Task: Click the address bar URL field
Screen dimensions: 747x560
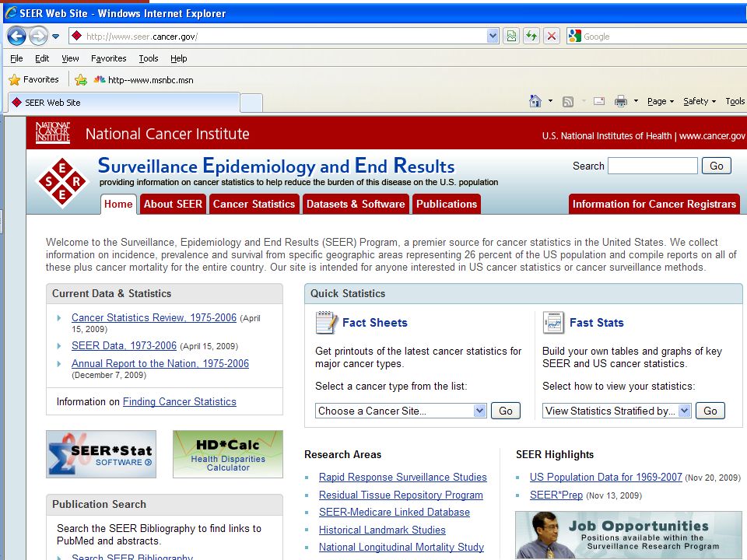Action: pos(278,37)
